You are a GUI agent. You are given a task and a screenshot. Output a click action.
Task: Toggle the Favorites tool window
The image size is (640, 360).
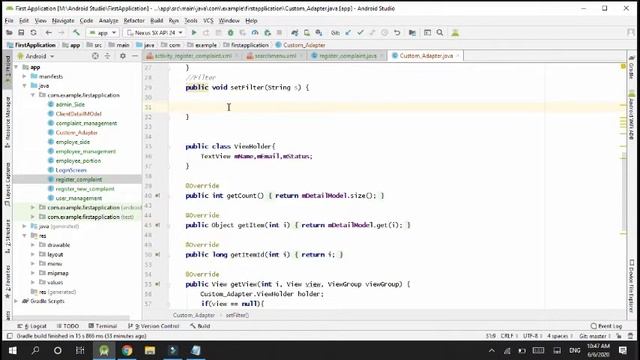click(7, 282)
